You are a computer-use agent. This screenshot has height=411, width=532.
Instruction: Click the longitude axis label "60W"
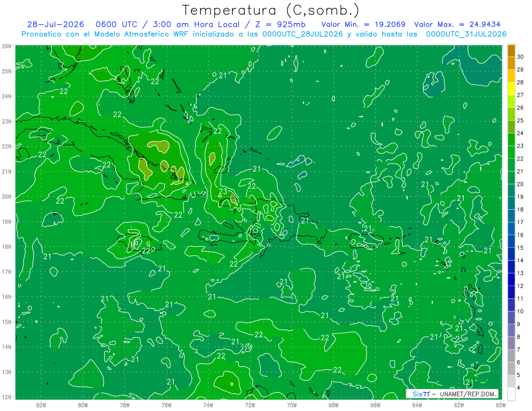tap(501, 405)
